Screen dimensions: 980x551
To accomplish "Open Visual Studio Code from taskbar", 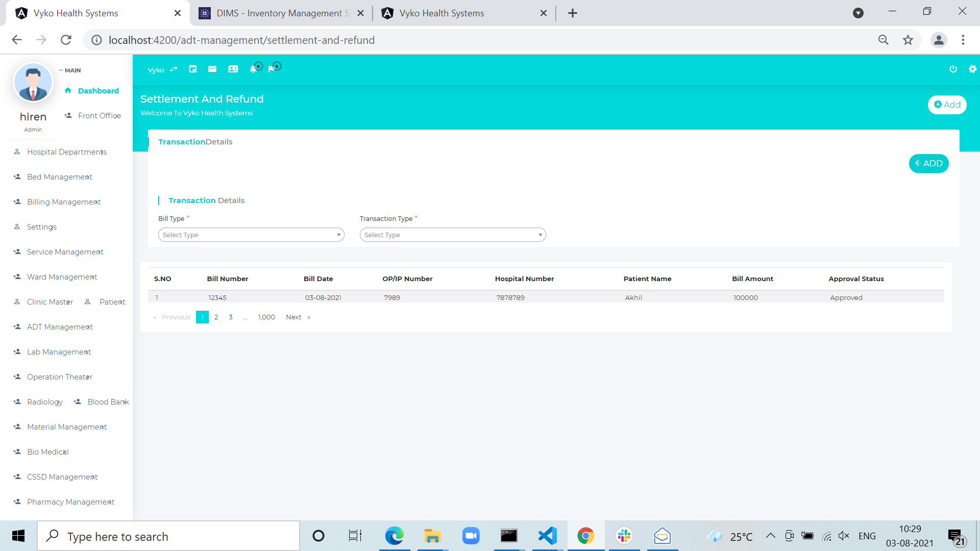I will 547,536.
